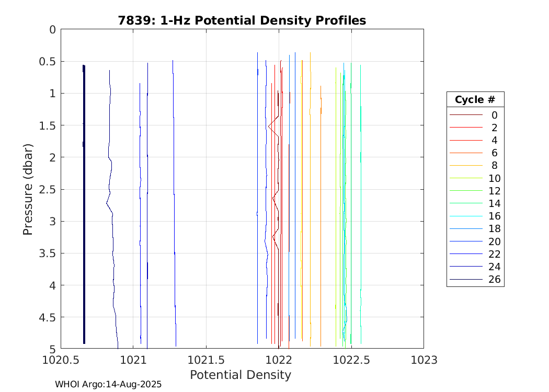
Task: Click the x-axis tick label 1020.5
Action: (61, 360)
